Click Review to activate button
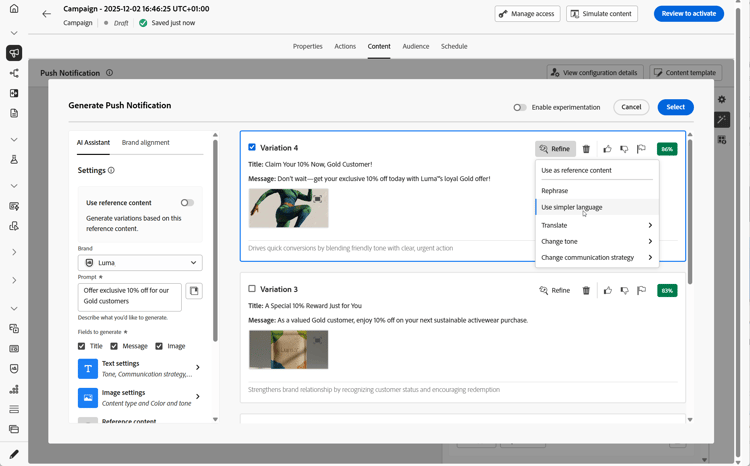The image size is (750, 466). tap(689, 14)
